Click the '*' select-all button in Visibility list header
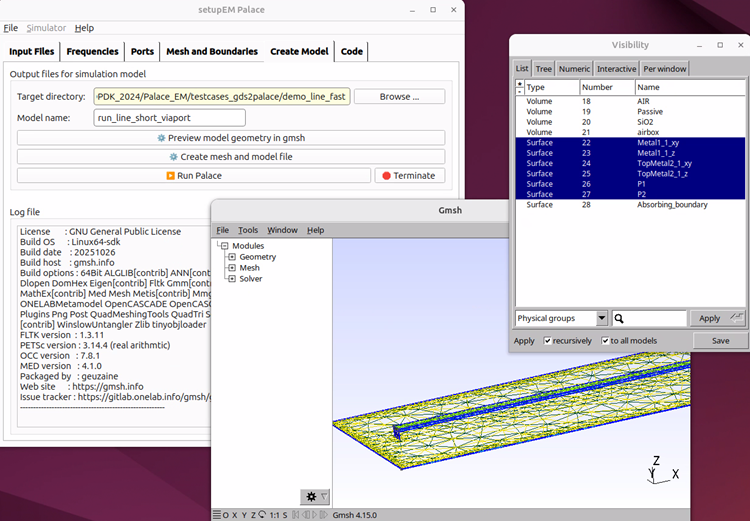The height and width of the screenshot is (521, 750). pos(520,84)
